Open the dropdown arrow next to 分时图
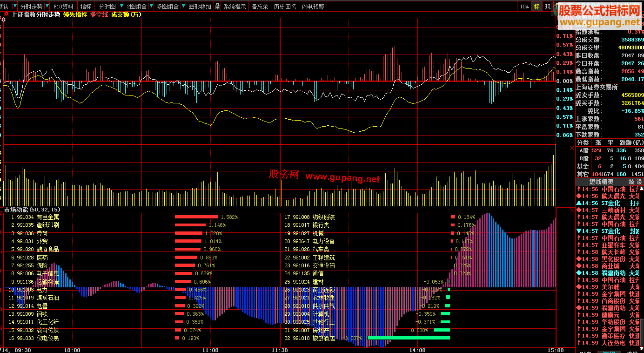This screenshot has height=353, width=644. point(121,7)
